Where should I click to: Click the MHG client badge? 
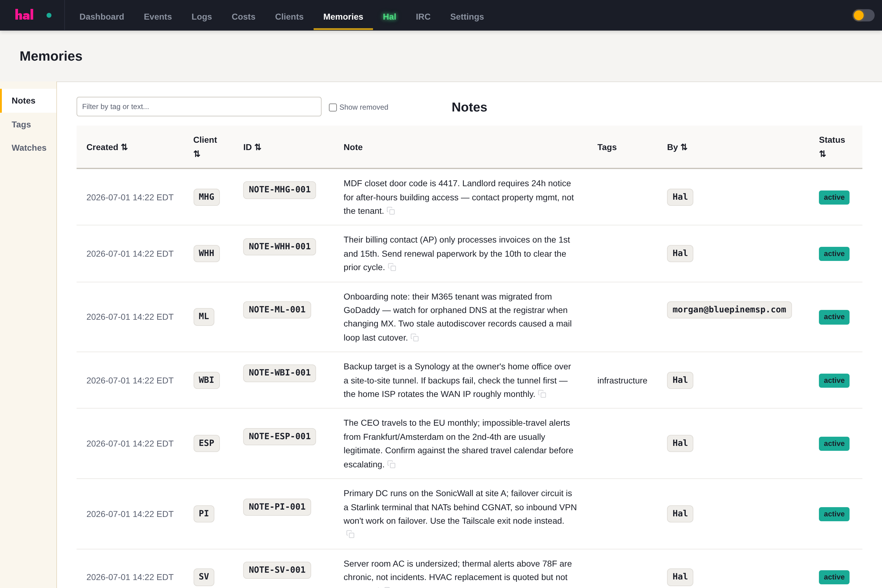coord(206,197)
